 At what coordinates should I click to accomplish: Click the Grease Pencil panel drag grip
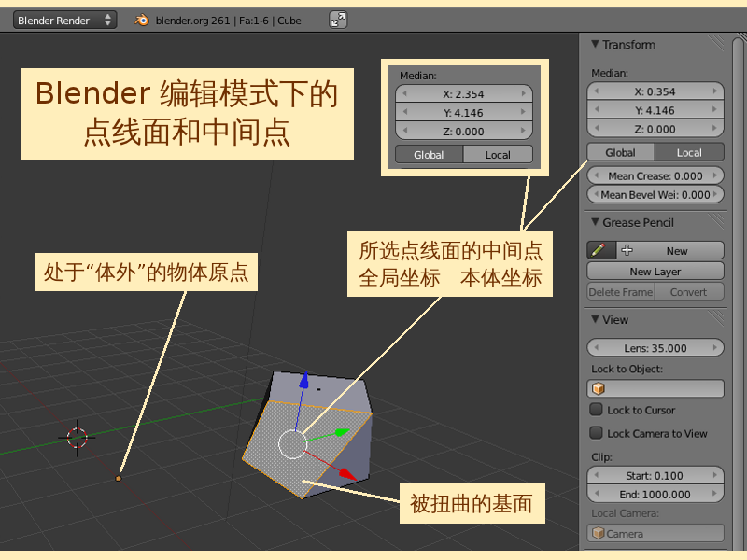click(716, 221)
